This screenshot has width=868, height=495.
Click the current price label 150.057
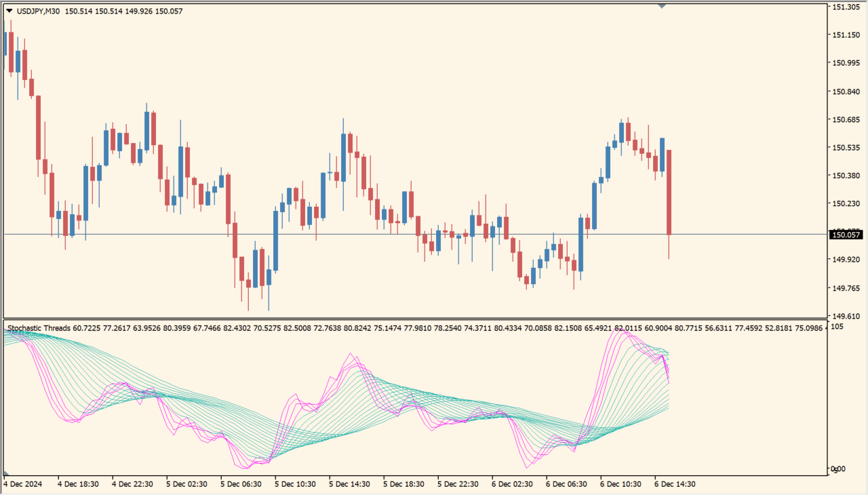pos(845,235)
